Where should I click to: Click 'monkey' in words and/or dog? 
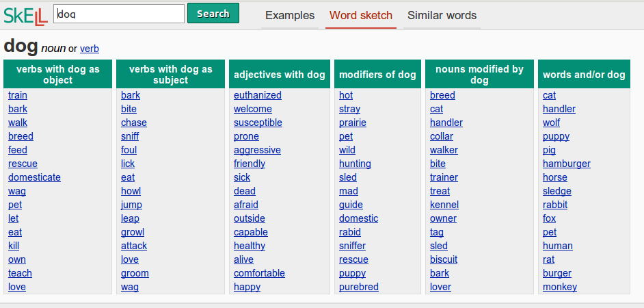[560, 287]
